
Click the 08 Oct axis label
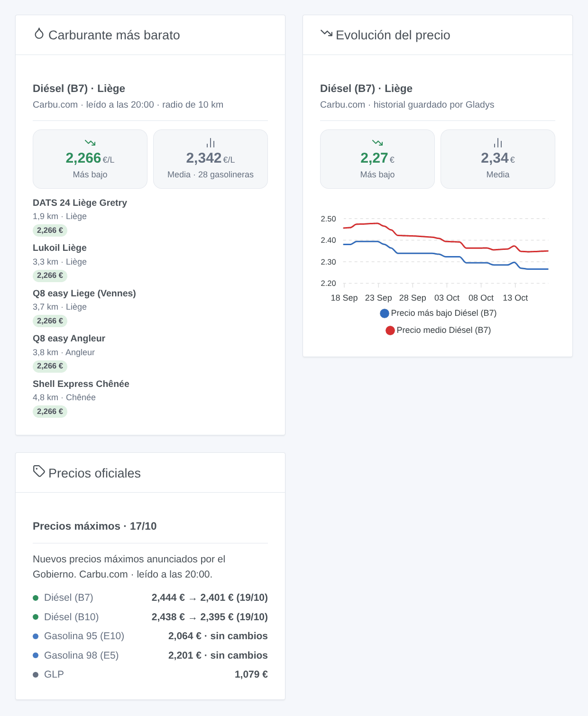click(481, 298)
